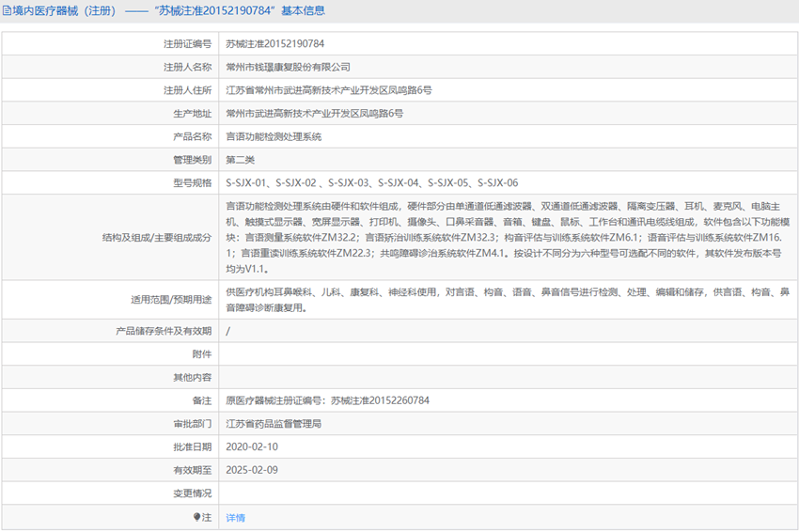
Task: Select registrant name 常州市钱璟康复股份有限公司
Action: point(288,67)
